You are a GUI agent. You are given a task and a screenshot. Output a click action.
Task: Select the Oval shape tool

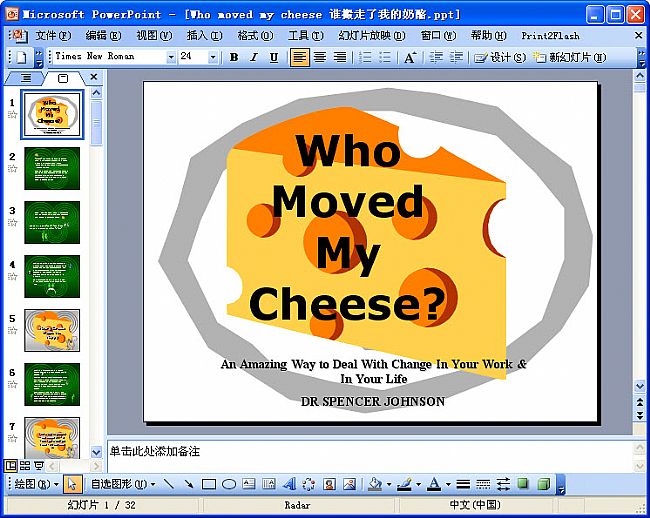pos(229,484)
